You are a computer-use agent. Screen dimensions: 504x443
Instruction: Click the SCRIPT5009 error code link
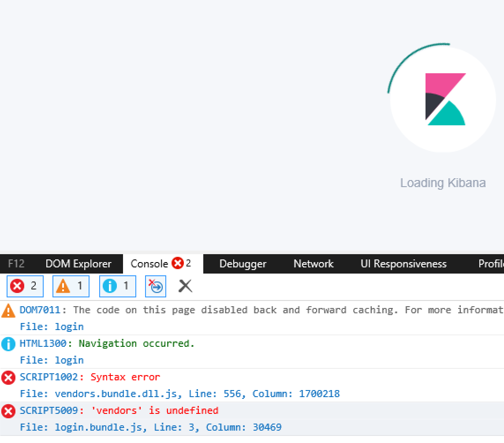[49, 410]
